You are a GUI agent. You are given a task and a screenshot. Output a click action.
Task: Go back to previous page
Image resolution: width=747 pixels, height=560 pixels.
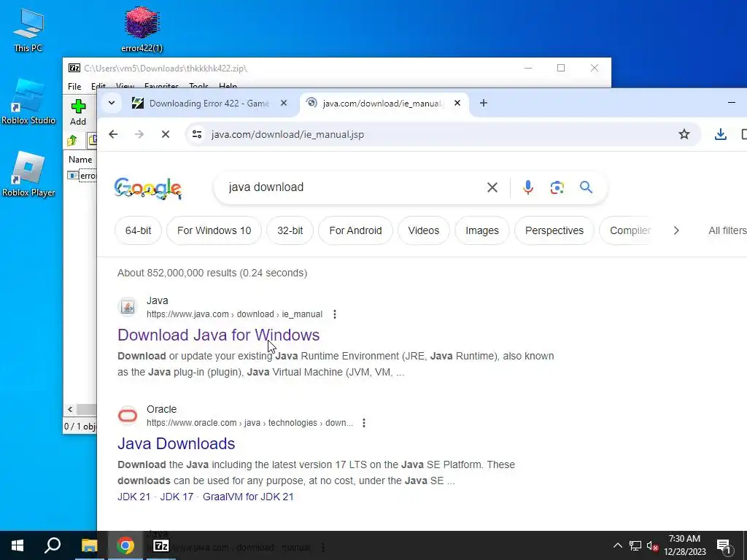(113, 134)
